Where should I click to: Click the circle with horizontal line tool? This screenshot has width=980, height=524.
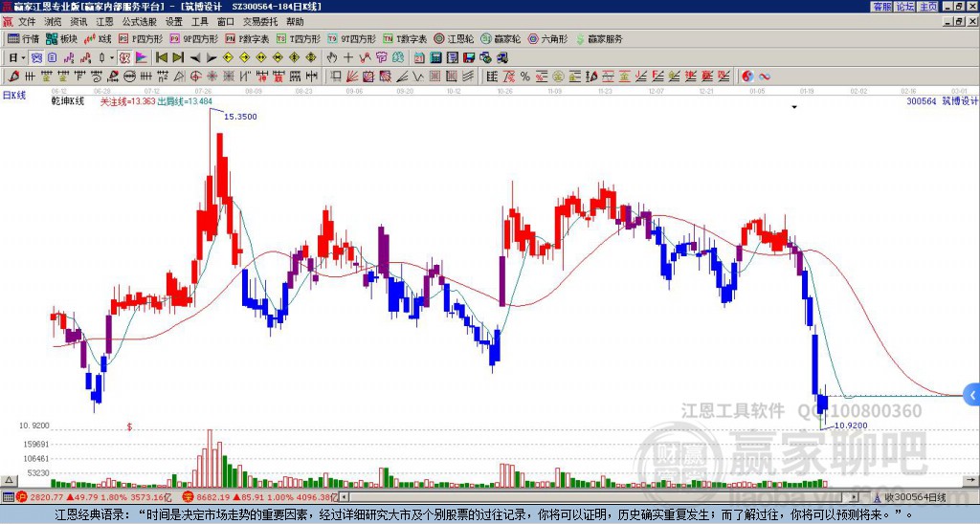point(129,76)
